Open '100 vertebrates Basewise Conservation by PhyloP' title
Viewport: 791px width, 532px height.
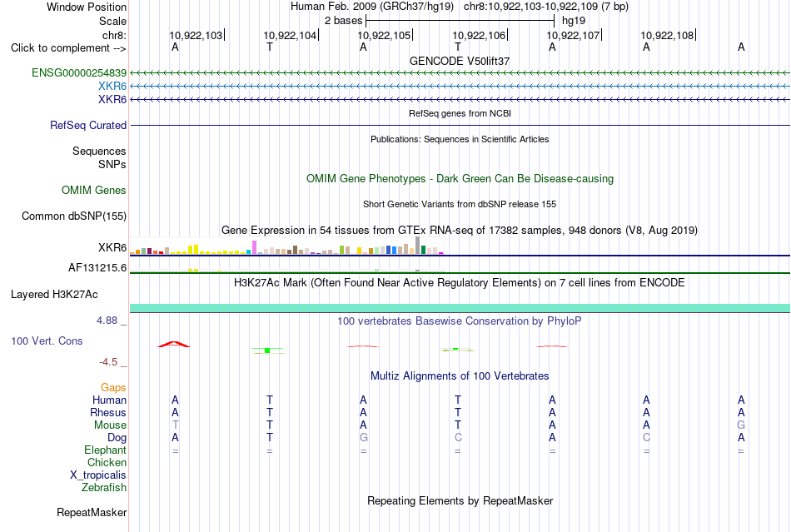(460, 321)
